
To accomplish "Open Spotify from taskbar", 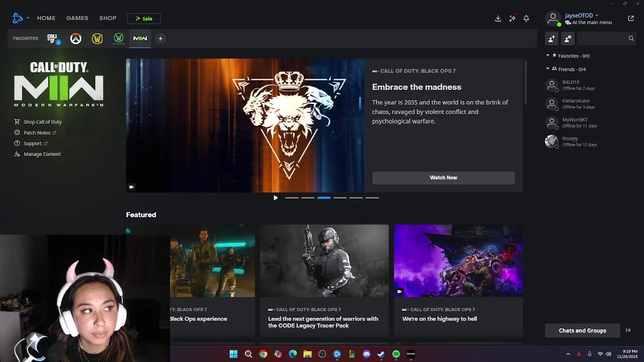I will coord(396,354).
